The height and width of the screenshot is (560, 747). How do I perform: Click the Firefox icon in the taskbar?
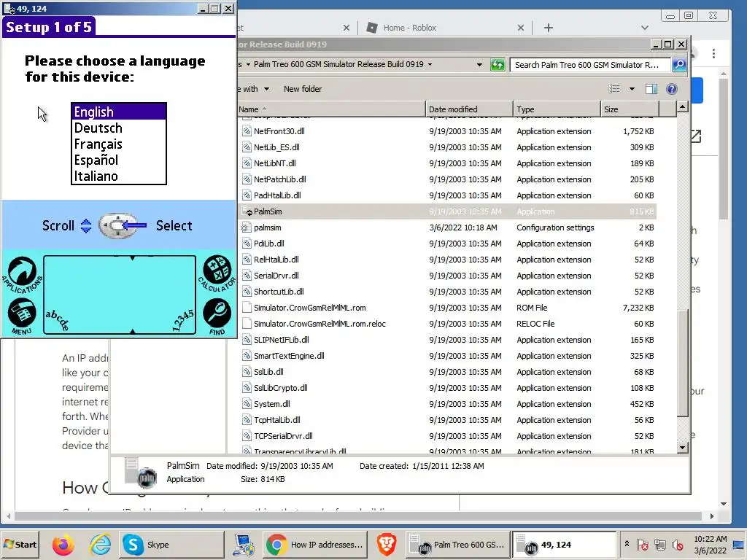coord(63,544)
